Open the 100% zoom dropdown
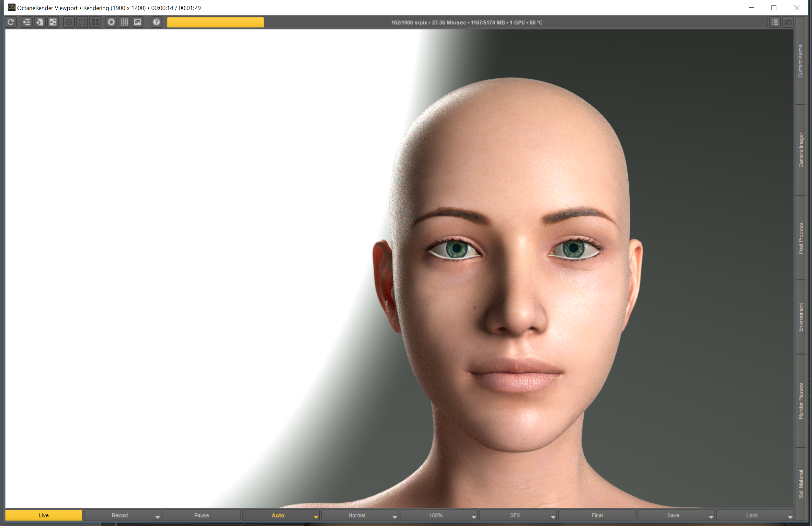The image size is (812, 526). pyautogui.click(x=474, y=518)
